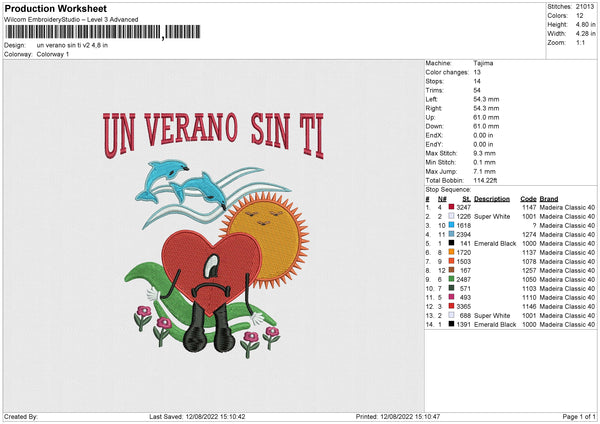Click the "Emerald Black" description in stop row 14

495,324
